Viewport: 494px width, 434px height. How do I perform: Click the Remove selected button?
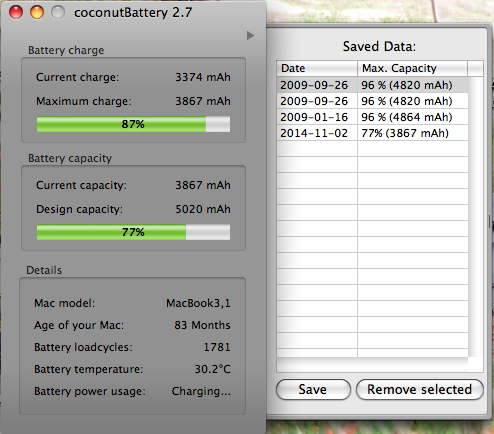point(420,389)
